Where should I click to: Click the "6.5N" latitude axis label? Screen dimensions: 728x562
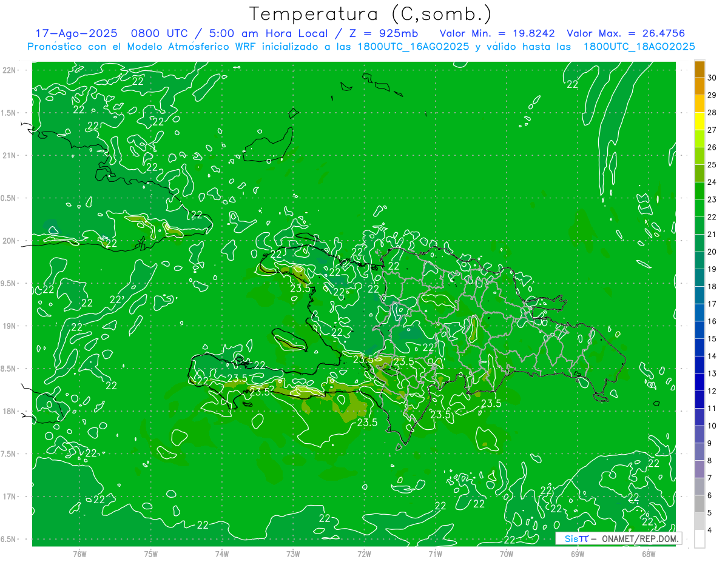click(8, 539)
